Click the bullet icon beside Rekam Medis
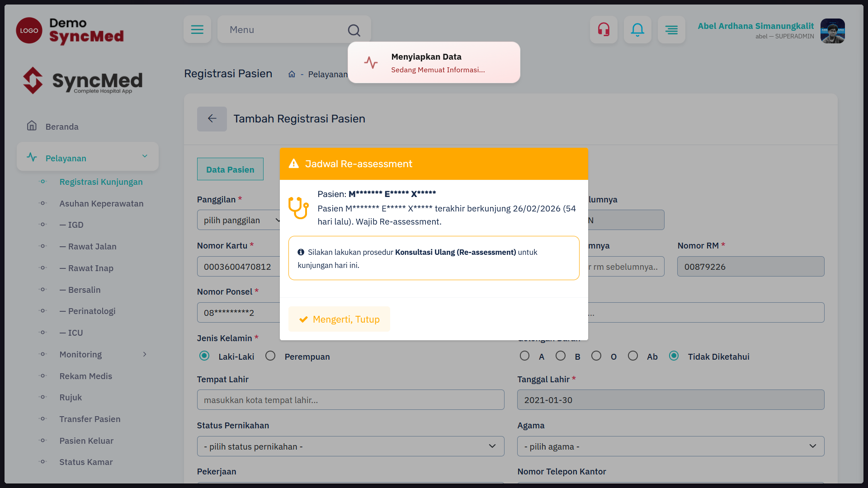 point(42,376)
